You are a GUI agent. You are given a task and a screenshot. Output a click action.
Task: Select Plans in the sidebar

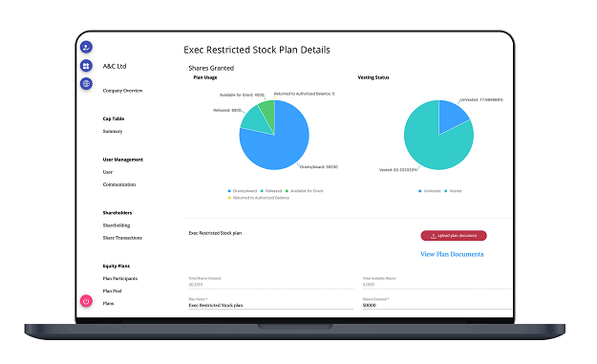[109, 304]
